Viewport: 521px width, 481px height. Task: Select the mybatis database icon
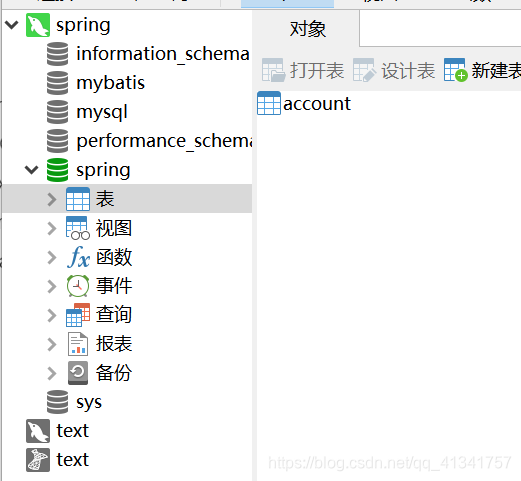point(58,83)
